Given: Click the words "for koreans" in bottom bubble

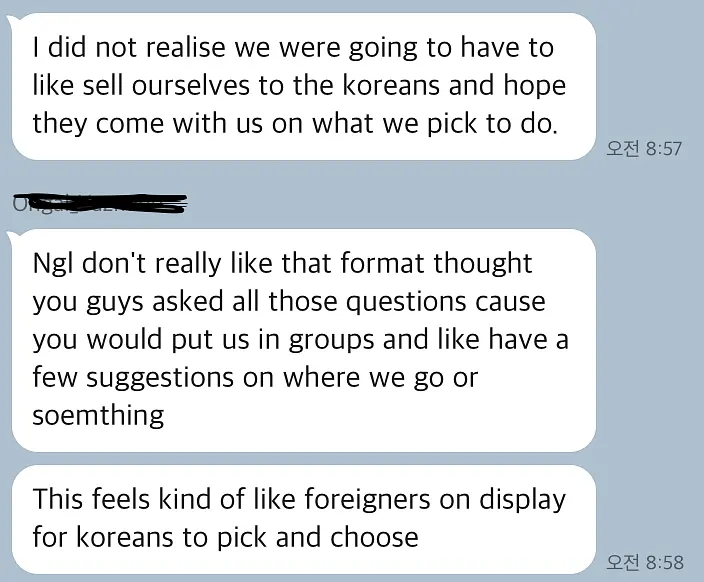Looking at the screenshot, I should pyautogui.click(x=103, y=537).
